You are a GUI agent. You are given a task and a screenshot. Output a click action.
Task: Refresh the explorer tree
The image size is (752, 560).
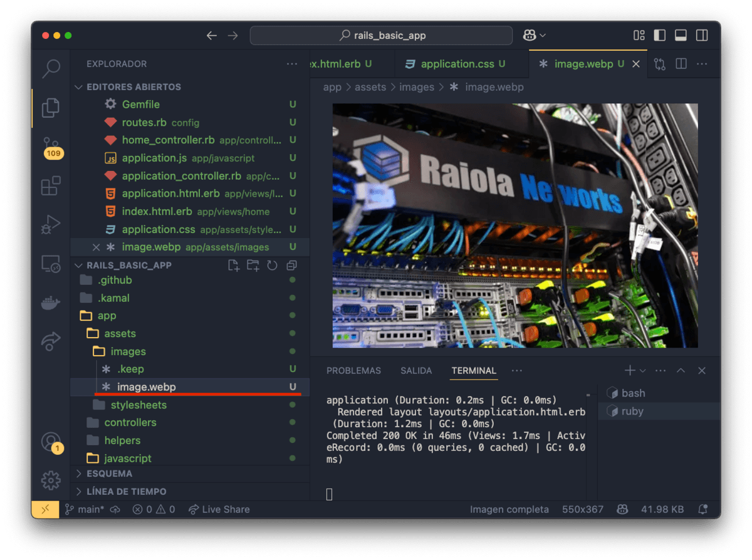pyautogui.click(x=272, y=266)
